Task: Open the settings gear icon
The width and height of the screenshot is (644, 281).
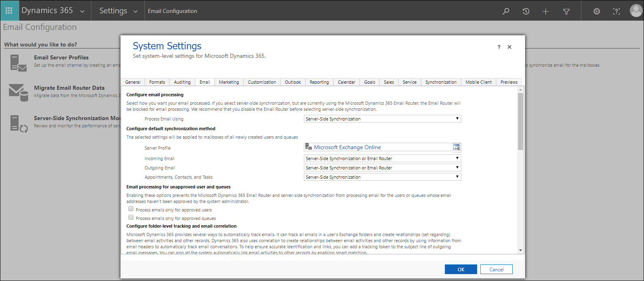Action: coord(596,11)
